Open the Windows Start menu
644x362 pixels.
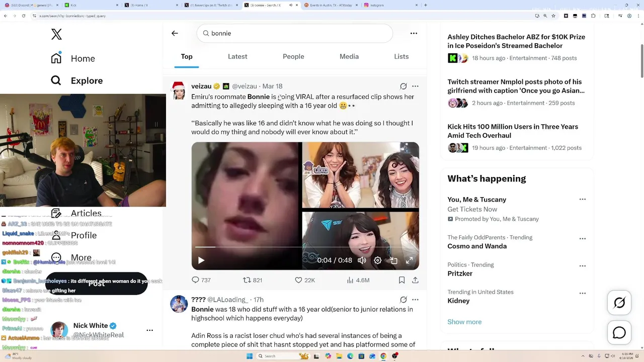pyautogui.click(x=250, y=356)
